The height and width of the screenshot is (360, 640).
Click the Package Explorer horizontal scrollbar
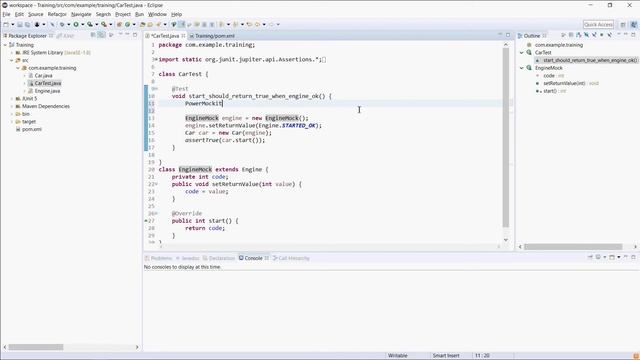(x=36, y=347)
